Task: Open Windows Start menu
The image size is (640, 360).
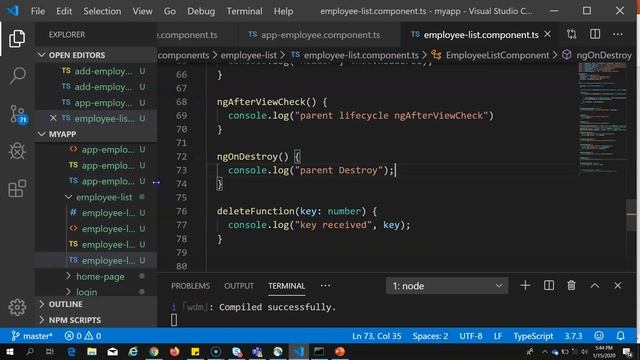Action: pyautogui.click(x=9, y=351)
